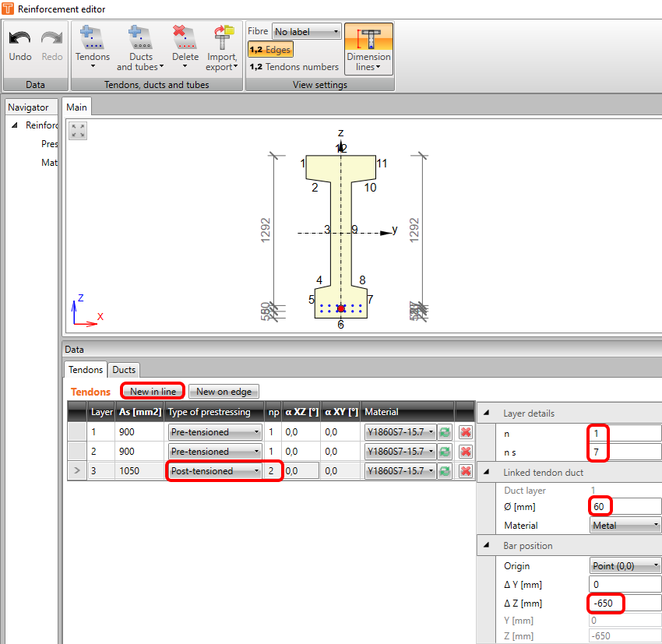Click the New in line button
The width and height of the screenshot is (662, 644).
tap(153, 392)
